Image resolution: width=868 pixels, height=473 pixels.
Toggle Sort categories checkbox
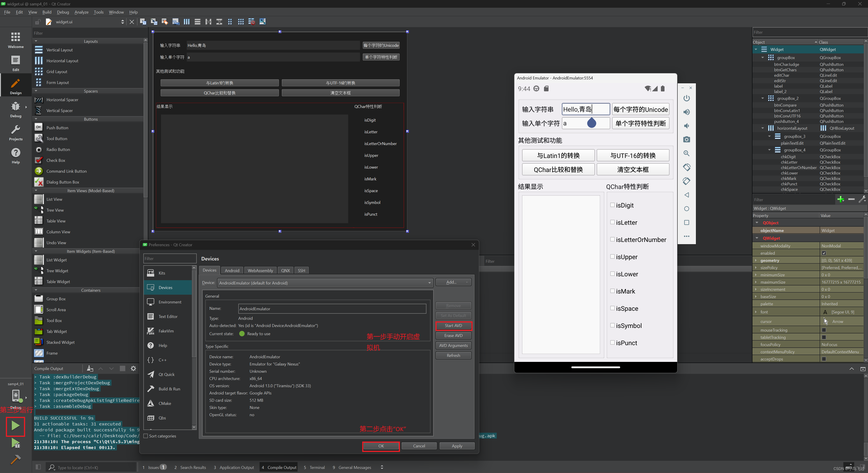(x=146, y=436)
